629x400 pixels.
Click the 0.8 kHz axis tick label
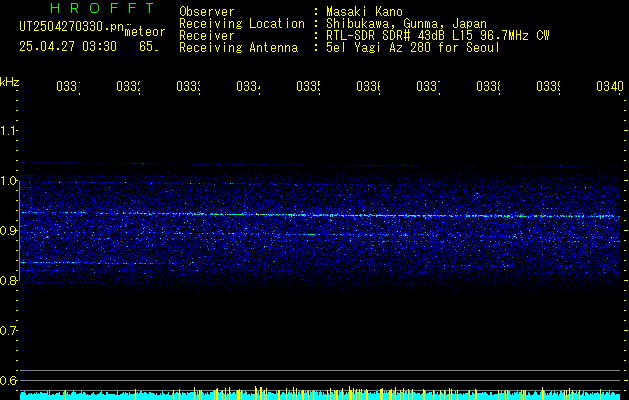(8, 280)
